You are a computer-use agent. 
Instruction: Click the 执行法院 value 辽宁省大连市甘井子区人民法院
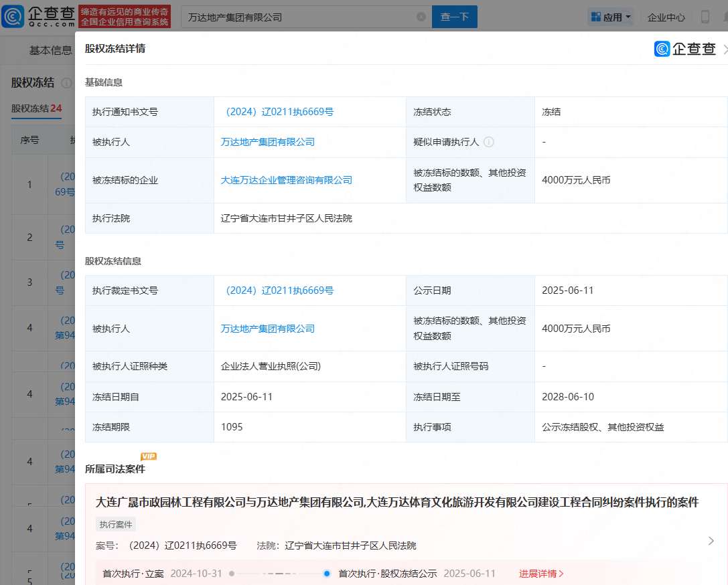pyautogui.click(x=287, y=218)
